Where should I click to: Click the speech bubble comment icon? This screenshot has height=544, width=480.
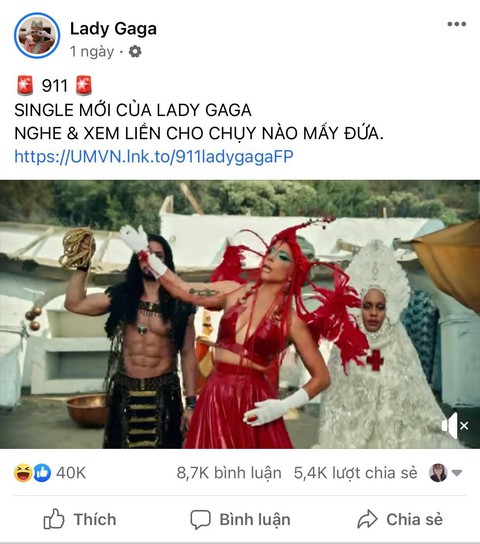coord(200,519)
